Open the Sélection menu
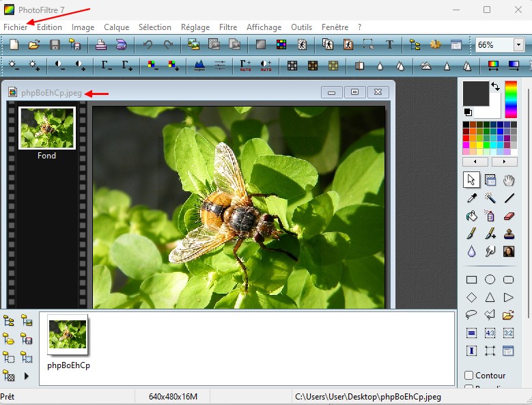The width and height of the screenshot is (532, 405). click(x=155, y=27)
